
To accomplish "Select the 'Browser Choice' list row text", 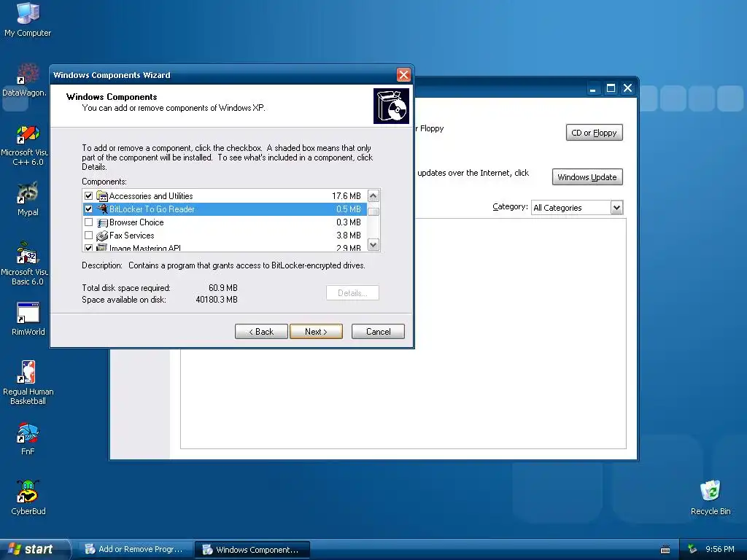I will [x=136, y=222].
